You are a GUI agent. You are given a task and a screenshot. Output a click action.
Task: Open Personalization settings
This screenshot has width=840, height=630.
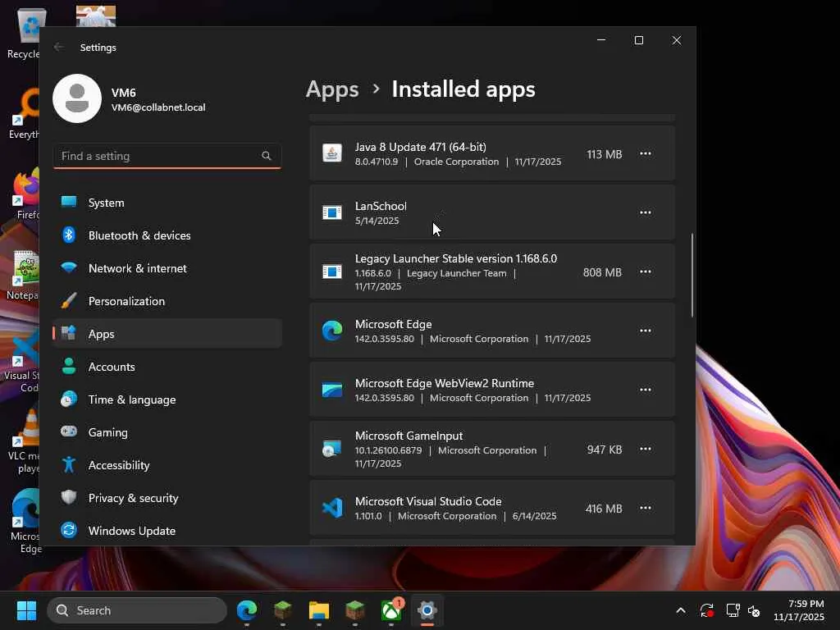[x=167, y=301]
